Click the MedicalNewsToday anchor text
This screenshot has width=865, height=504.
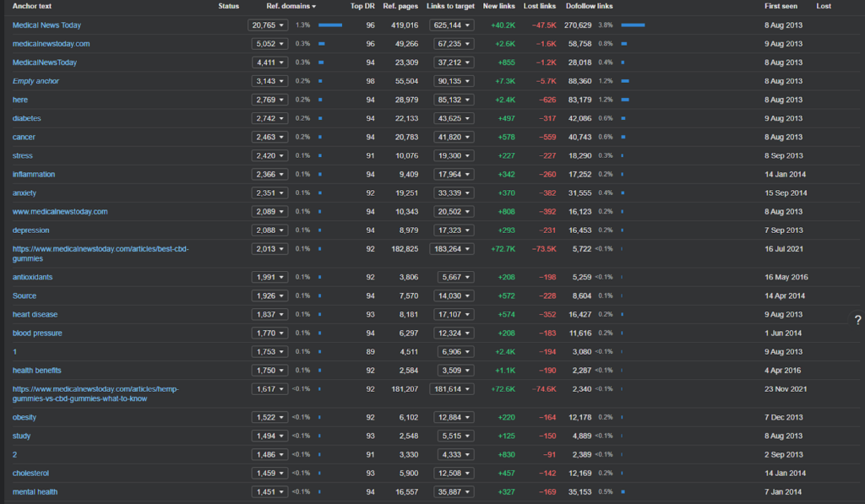pyautogui.click(x=45, y=62)
